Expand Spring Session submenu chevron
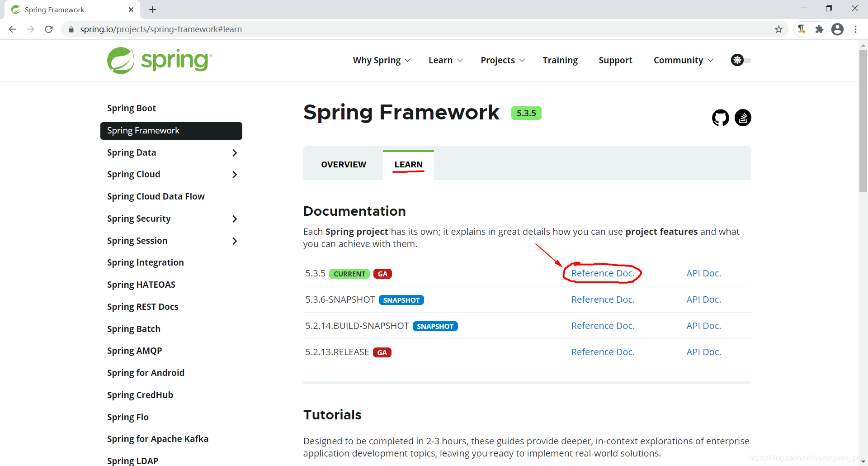This screenshot has height=466, width=868. (234, 241)
